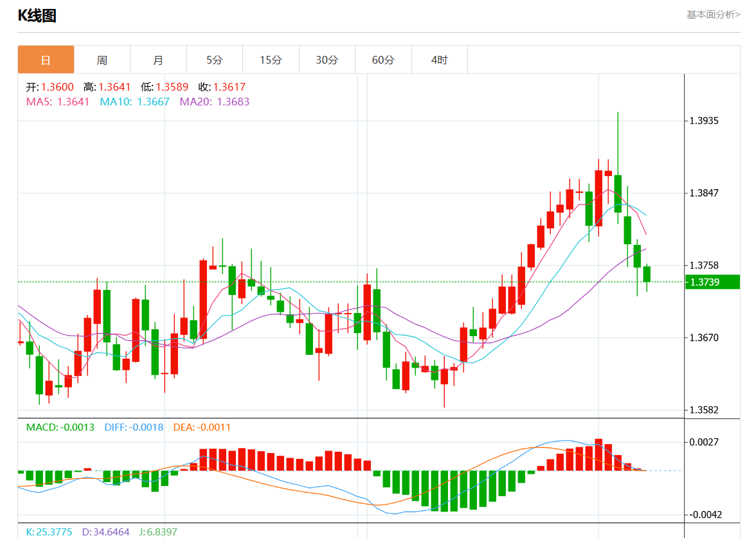Open the 基本面分析> link
This screenshot has height=538, width=756.
point(713,14)
